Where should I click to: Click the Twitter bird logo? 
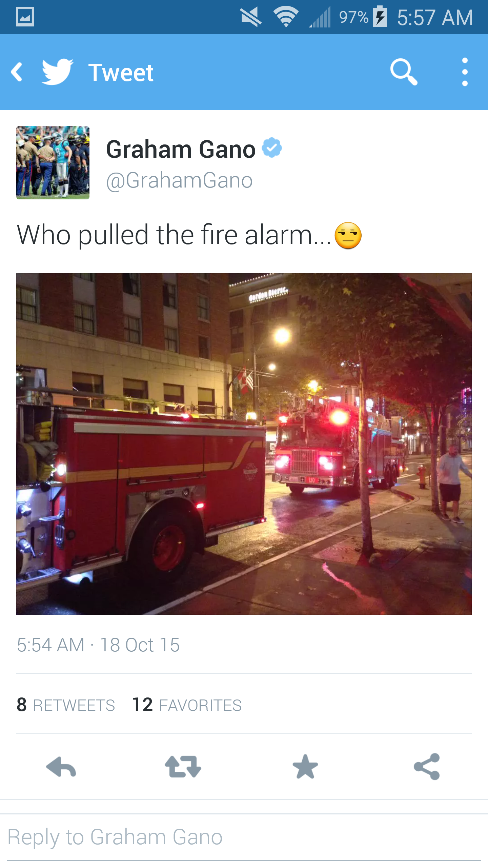57,72
